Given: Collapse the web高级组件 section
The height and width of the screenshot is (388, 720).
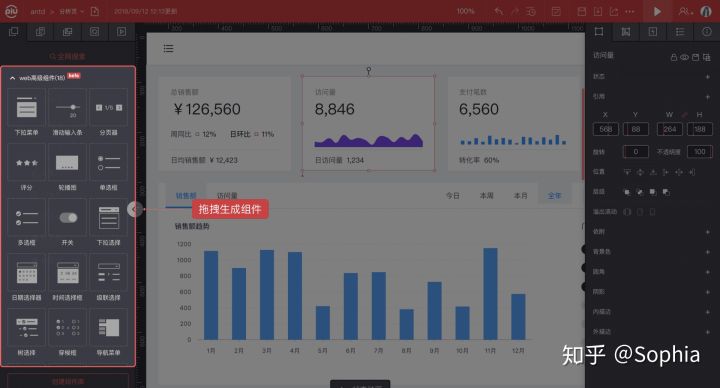Looking at the screenshot, I should [12, 79].
